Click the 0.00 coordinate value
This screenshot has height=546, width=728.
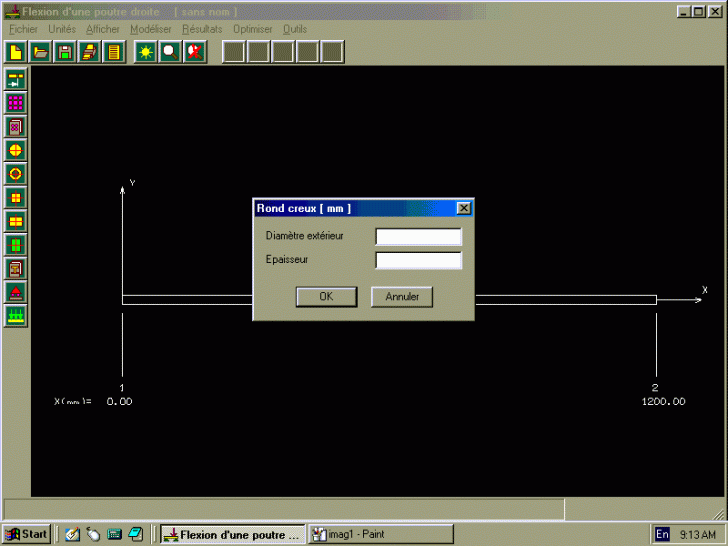(119, 402)
